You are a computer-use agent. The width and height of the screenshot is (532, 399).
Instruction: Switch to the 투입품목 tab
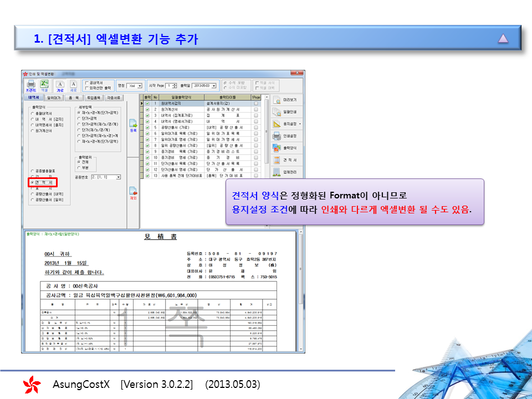pos(93,98)
